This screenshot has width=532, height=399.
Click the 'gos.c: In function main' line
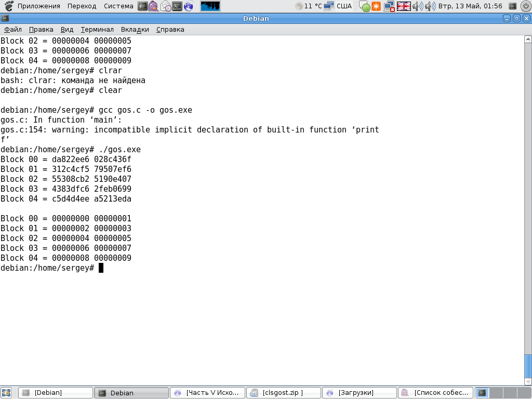61,120
